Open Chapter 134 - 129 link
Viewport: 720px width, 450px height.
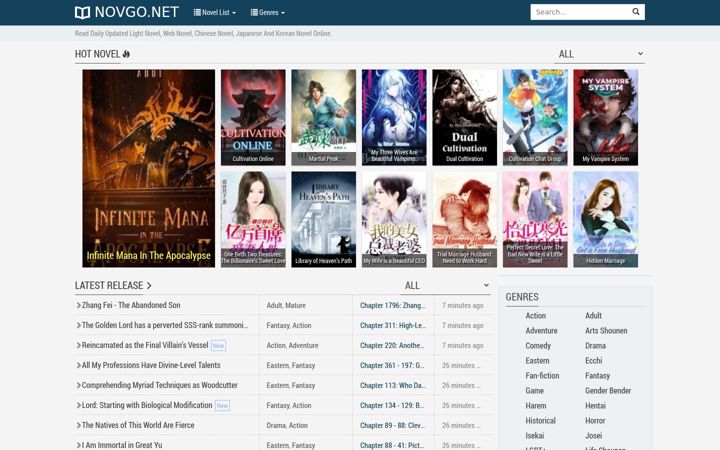pyautogui.click(x=392, y=405)
